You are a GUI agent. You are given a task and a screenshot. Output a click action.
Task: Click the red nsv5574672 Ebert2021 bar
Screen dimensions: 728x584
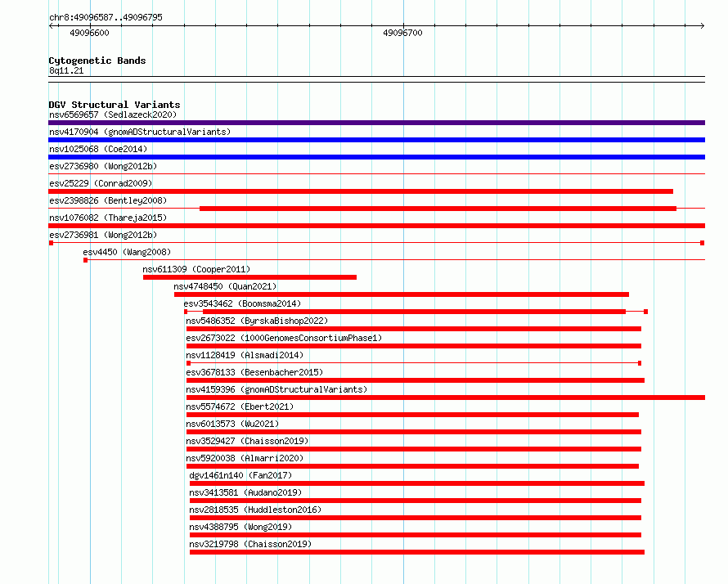point(413,415)
